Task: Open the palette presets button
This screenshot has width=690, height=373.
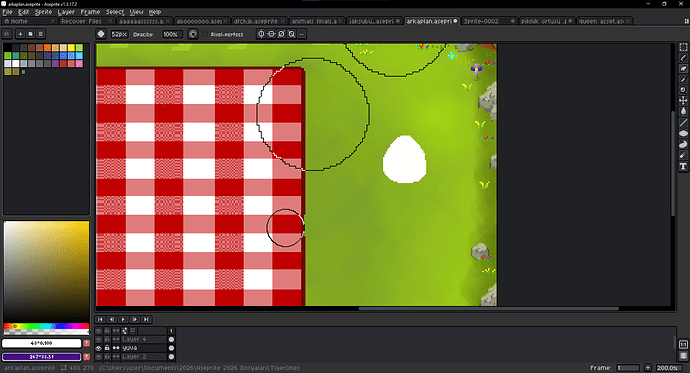Action: point(30,34)
